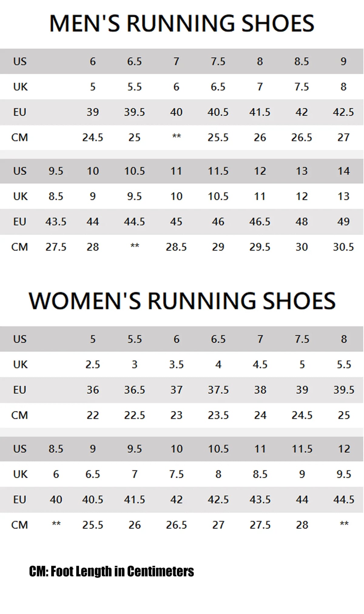Select women's US size 12 cell
This screenshot has width=364, height=614.
[344, 449]
